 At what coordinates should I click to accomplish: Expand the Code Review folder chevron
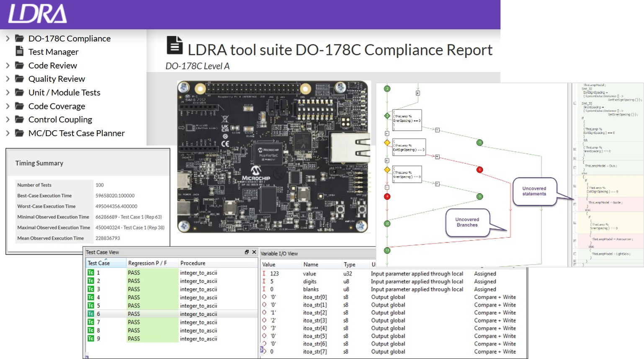tap(8, 66)
